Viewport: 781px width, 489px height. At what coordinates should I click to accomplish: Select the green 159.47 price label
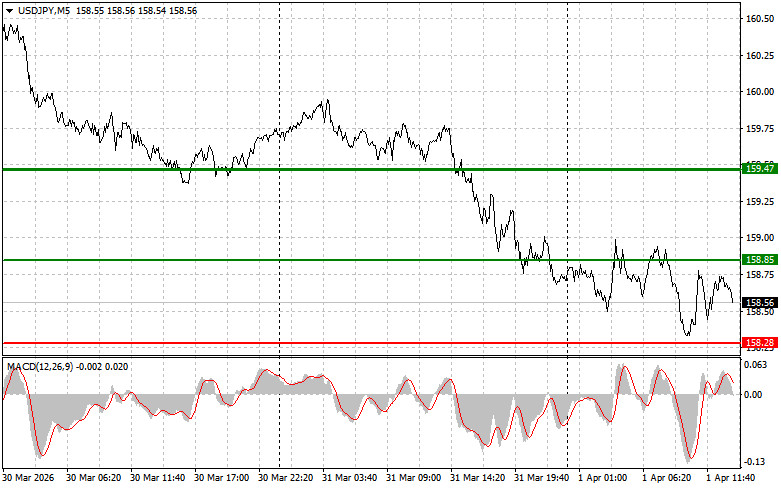click(x=761, y=170)
